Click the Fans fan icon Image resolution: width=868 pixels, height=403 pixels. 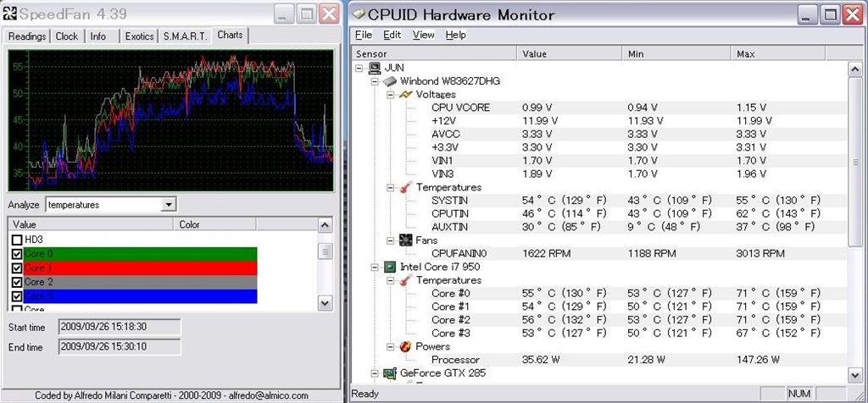coord(406,240)
